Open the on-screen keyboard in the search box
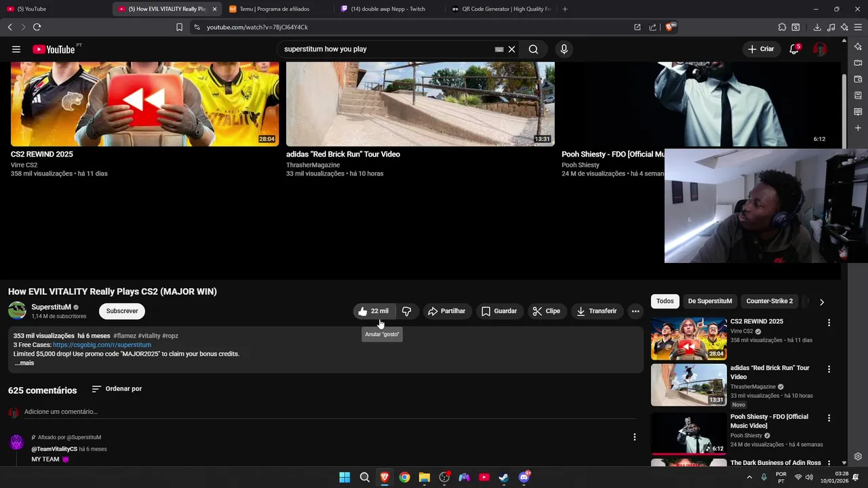The image size is (868, 488). pos(499,49)
